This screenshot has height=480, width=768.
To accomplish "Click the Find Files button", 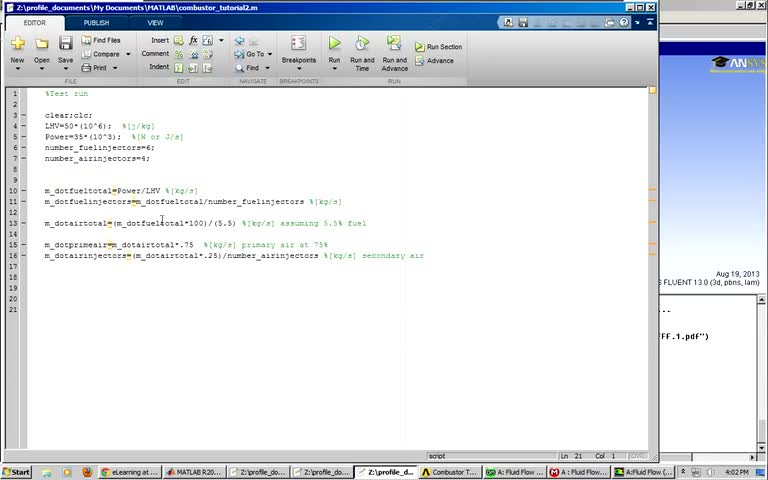I will (101, 40).
